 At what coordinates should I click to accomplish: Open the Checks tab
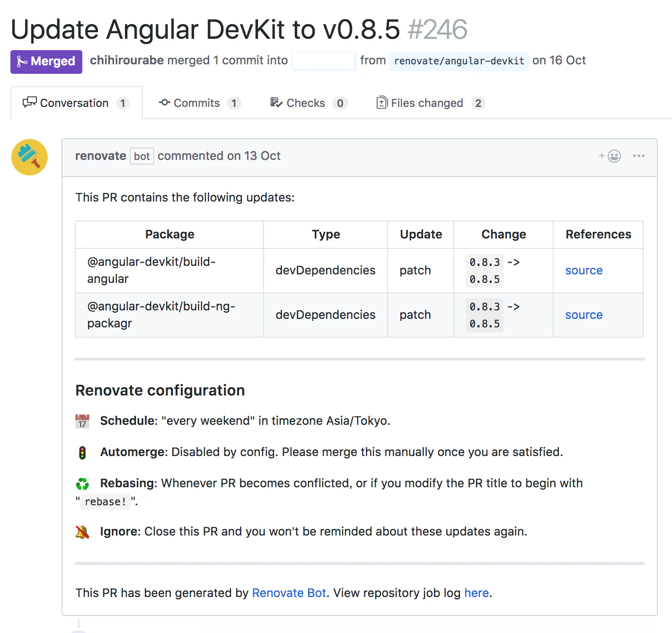(309, 103)
